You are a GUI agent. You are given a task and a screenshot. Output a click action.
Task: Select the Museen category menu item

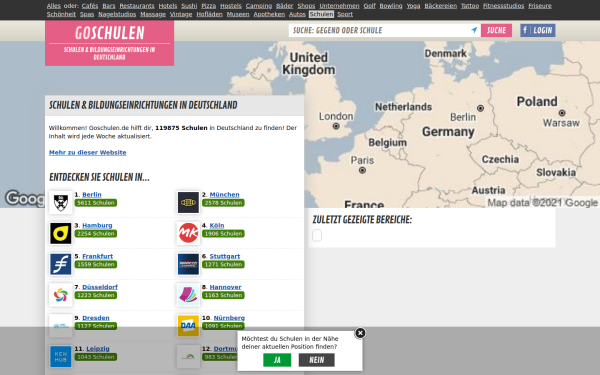(x=238, y=14)
